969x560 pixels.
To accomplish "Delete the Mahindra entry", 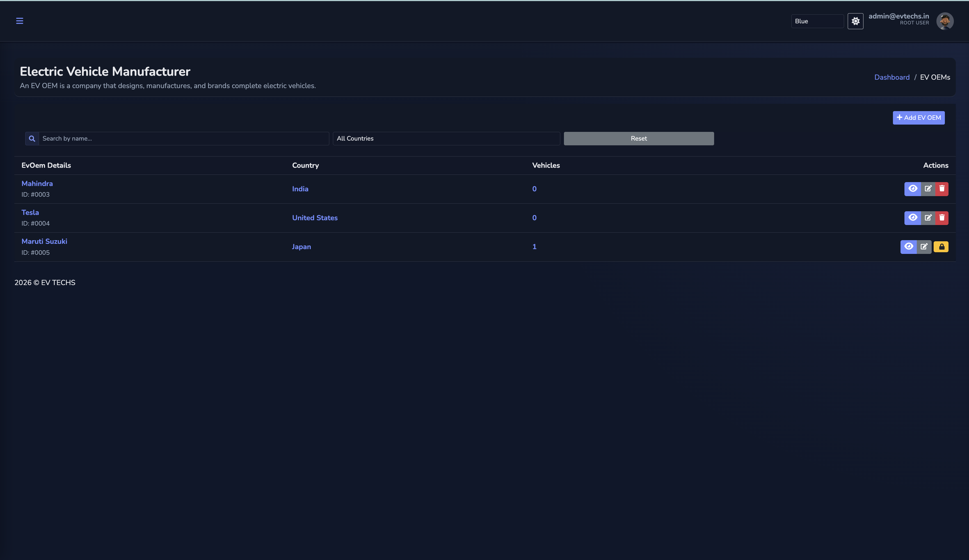I will [x=942, y=189].
